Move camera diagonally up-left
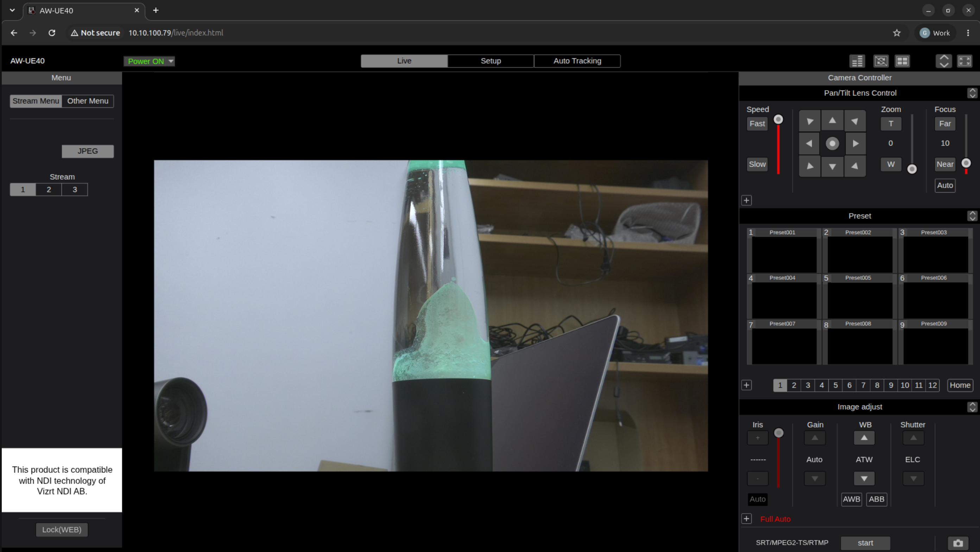 coord(809,121)
